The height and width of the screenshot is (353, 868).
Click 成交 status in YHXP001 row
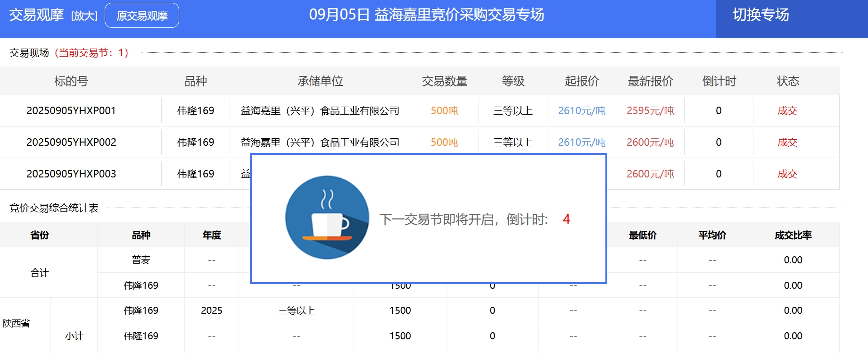pyautogui.click(x=787, y=110)
